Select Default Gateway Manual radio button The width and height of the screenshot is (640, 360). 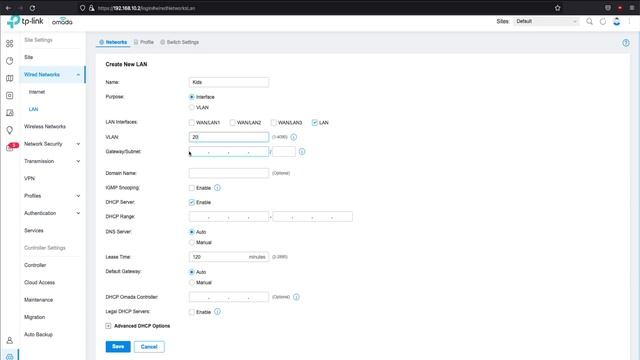tap(191, 282)
